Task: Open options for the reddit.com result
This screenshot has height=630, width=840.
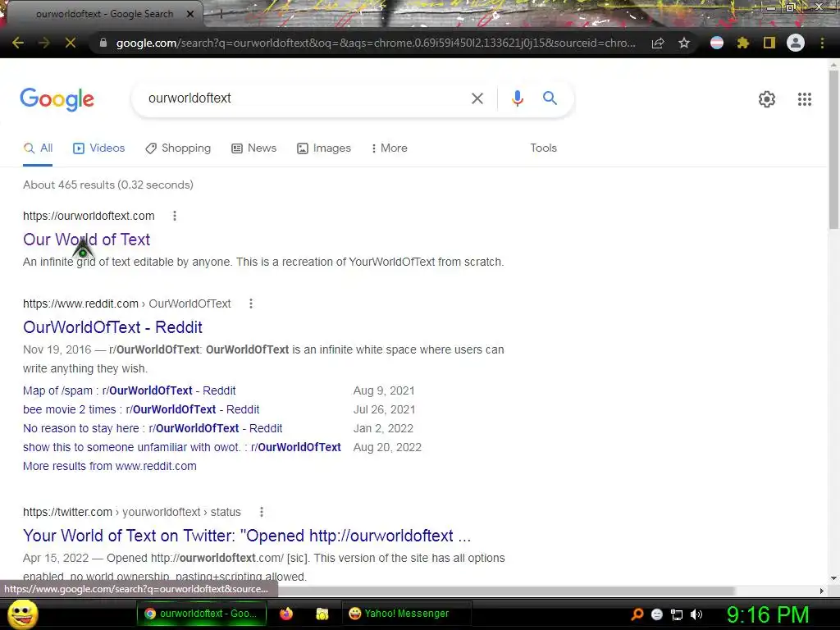Action: (251, 304)
